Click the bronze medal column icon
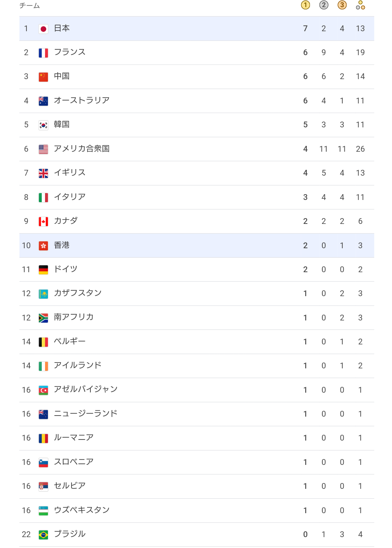Image resolution: width=392 pixels, height=548 pixels. (x=342, y=5)
